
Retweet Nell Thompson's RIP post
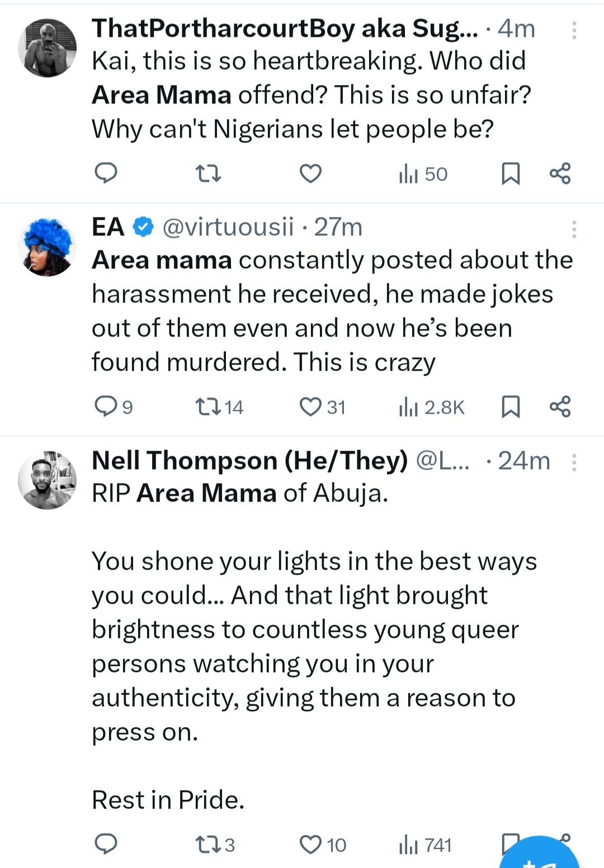pyautogui.click(x=215, y=844)
